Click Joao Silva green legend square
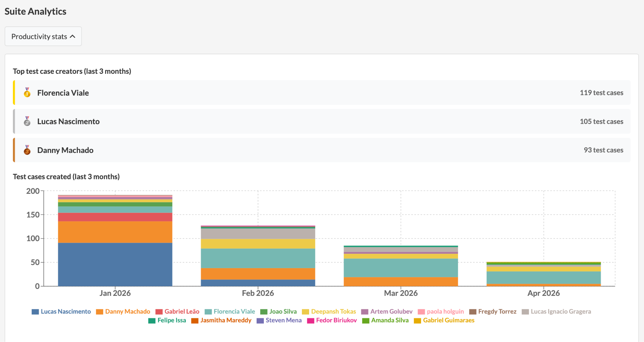 click(x=264, y=312)
